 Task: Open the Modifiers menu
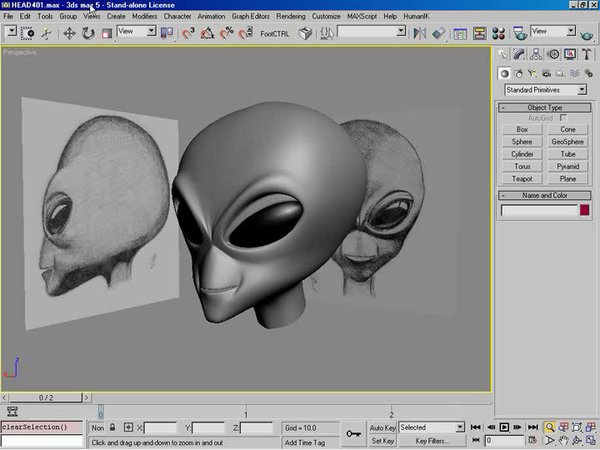pos(144,17)
